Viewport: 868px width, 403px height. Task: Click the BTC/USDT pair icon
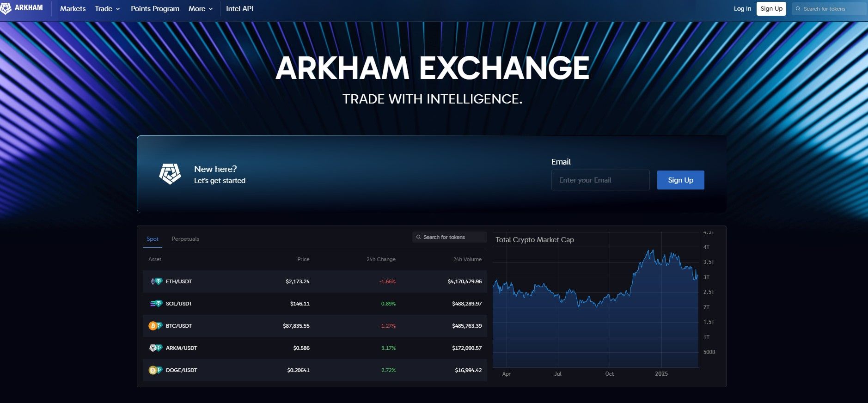point(155,326)
